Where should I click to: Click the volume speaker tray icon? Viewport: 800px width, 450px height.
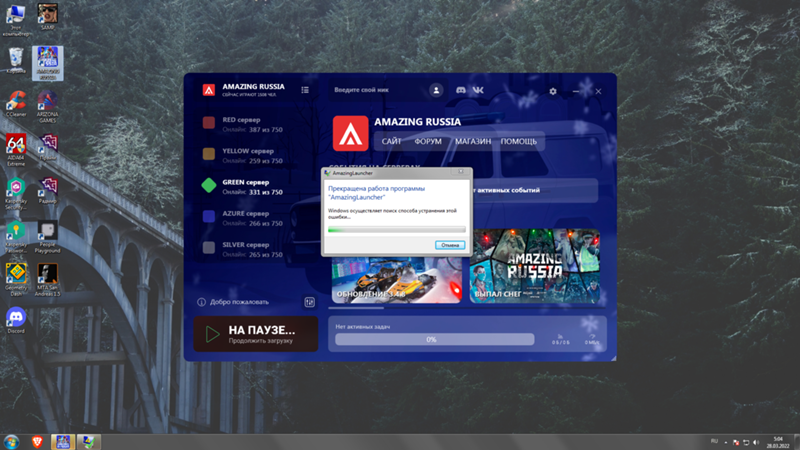point(756,442)
